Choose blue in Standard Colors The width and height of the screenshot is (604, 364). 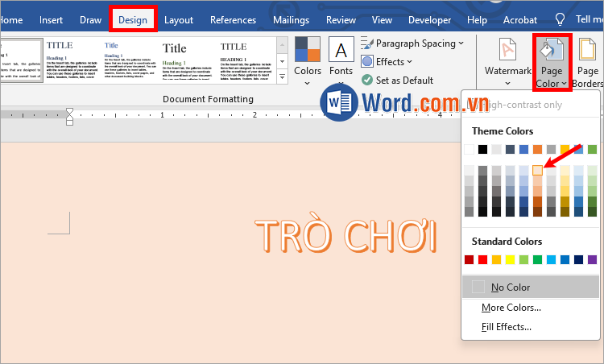point(565,259)
